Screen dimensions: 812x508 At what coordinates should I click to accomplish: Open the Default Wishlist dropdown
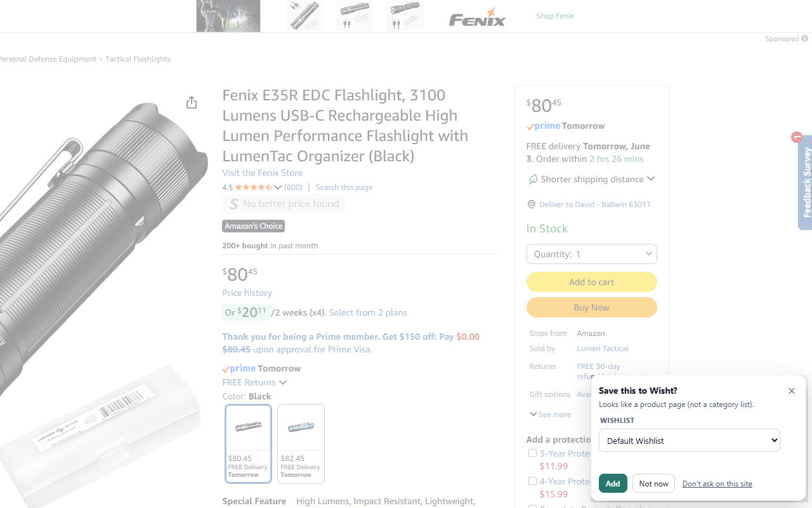[x=689, y=441]
